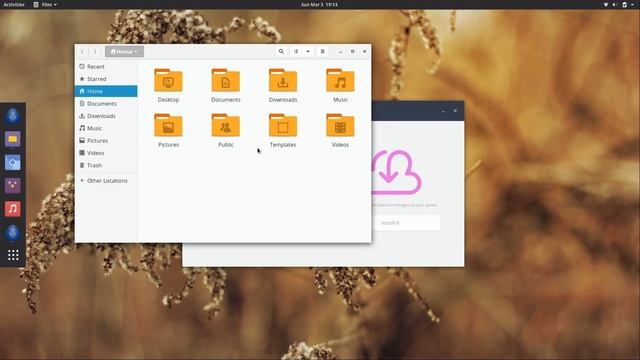Click the Install it button in background window
640x360 pixels.
(x=406, y=223)
